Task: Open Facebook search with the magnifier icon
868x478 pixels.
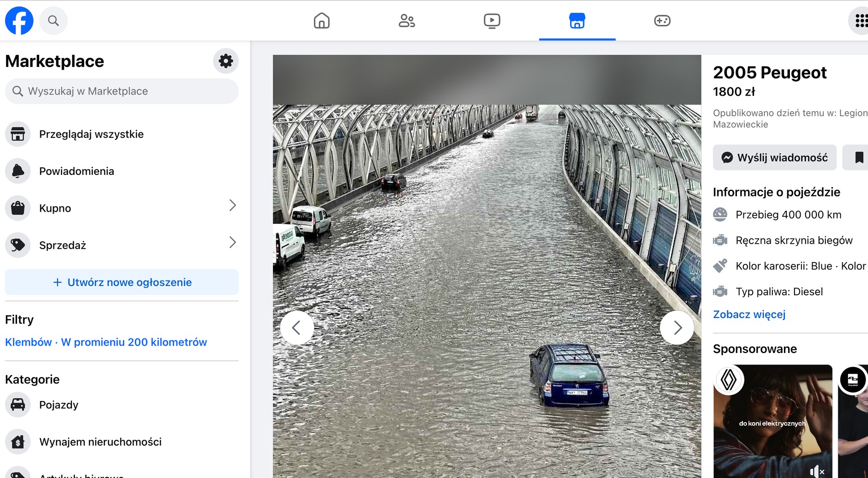Action: pos(54,20)
